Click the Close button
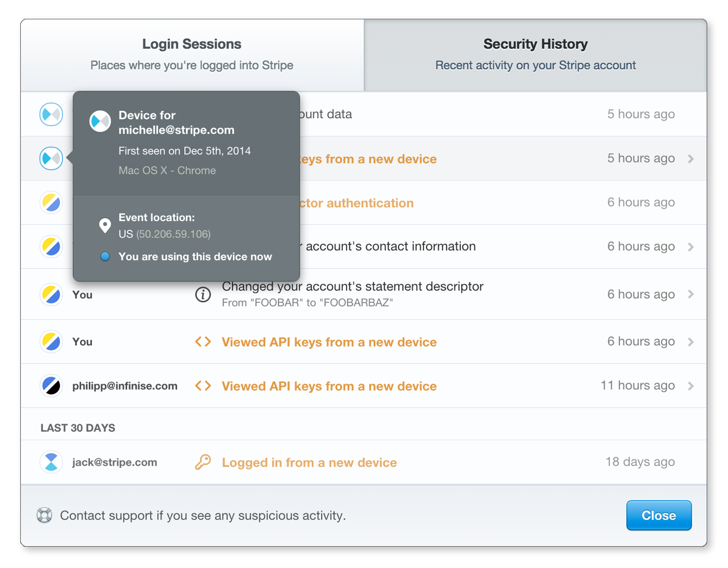The width and height of the screenshot is (728, 568). pos(659,515)
